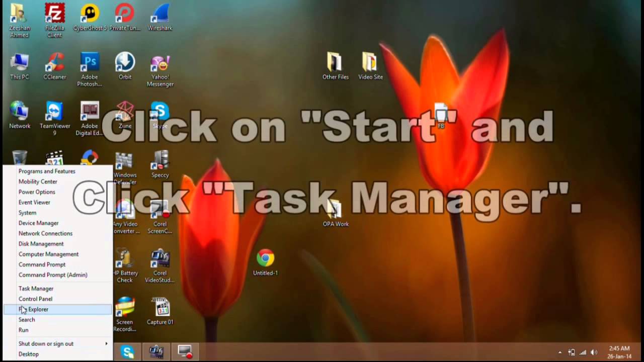
Task: Select the Capture 01 video file
Action: click(160, 311)
